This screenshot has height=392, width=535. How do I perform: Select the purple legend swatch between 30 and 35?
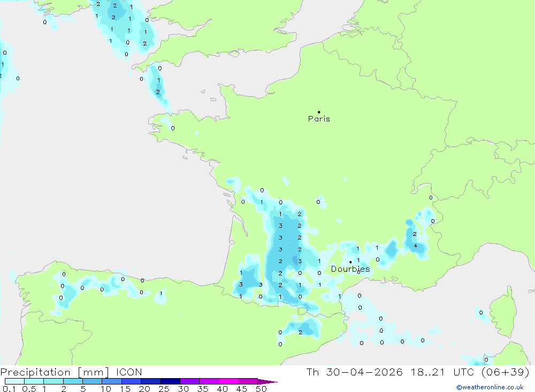[190, 381]
